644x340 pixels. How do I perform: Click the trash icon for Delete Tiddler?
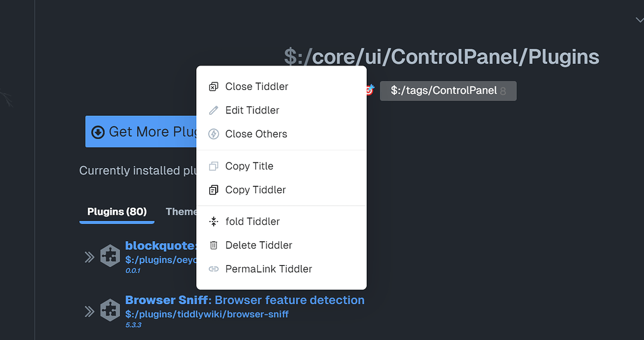coord(214,246)
